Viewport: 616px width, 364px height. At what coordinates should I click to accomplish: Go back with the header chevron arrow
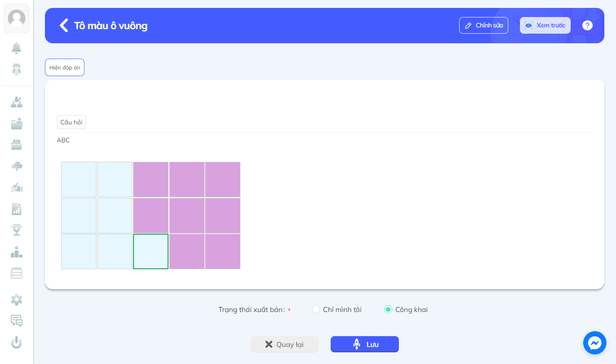(64, 25)
